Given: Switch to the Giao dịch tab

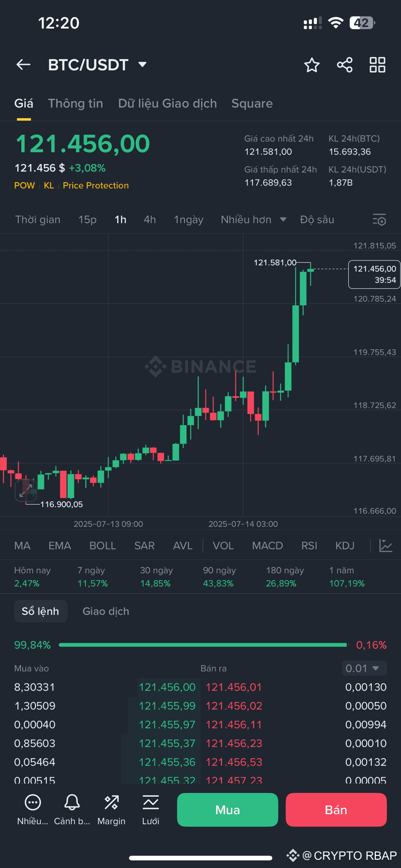Looking at the screenshot, I should pos(106,611).
